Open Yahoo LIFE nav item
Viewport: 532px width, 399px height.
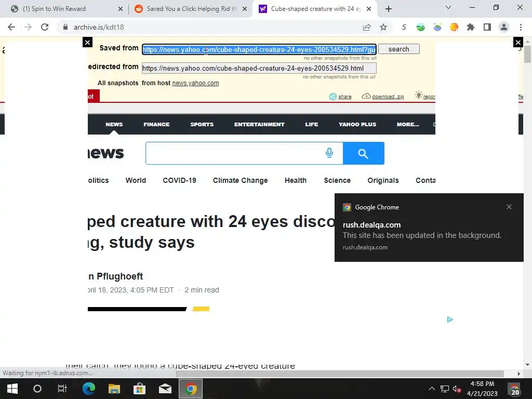312,125
